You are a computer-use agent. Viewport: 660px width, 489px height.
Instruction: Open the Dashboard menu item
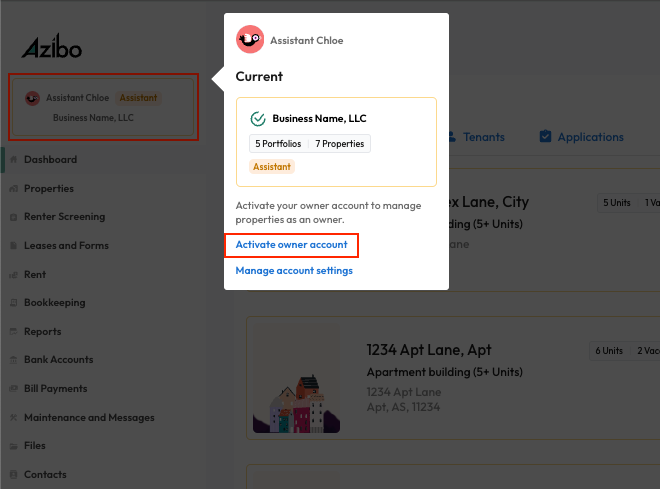[x=51, y=159]
